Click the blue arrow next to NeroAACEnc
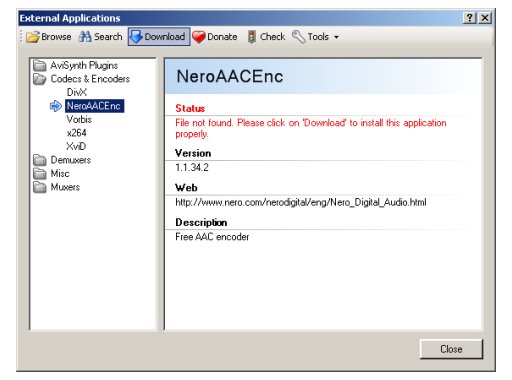Image resolution: width=512 pixels, height=380 pixels. (x=56, y=106)
